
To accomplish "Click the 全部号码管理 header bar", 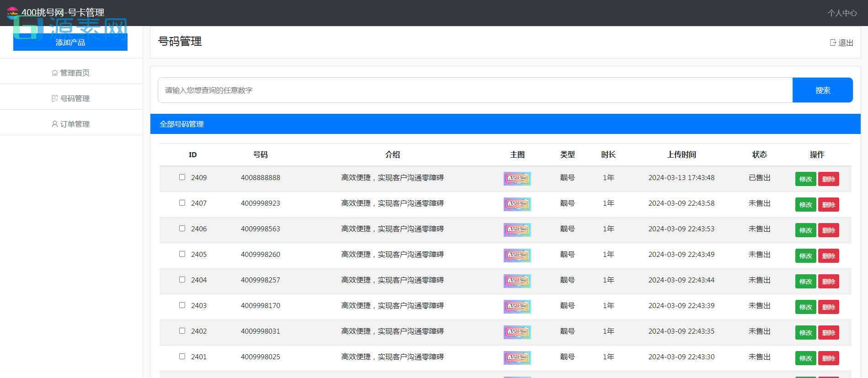I will click(x=506, y=124).
